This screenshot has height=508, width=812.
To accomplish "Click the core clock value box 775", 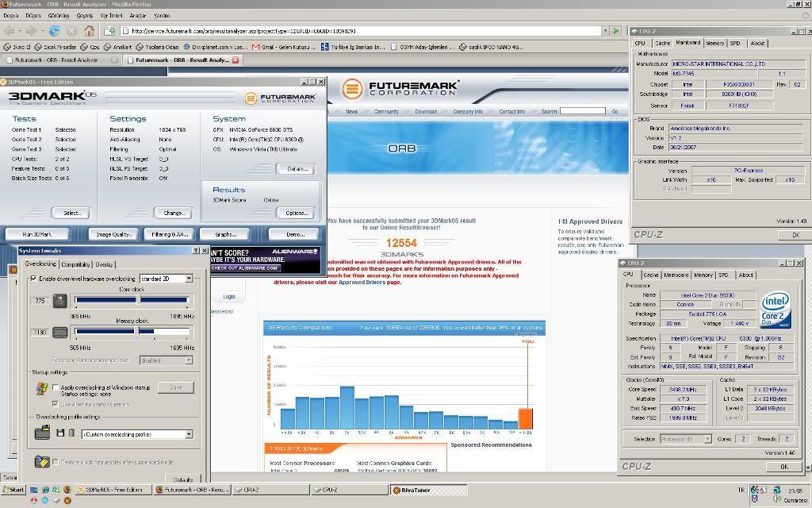I will [40, 301].
